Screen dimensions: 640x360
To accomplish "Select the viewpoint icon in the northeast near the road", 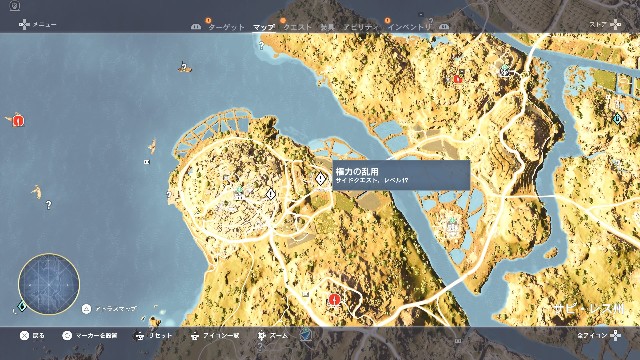I will tap(505, 70).
